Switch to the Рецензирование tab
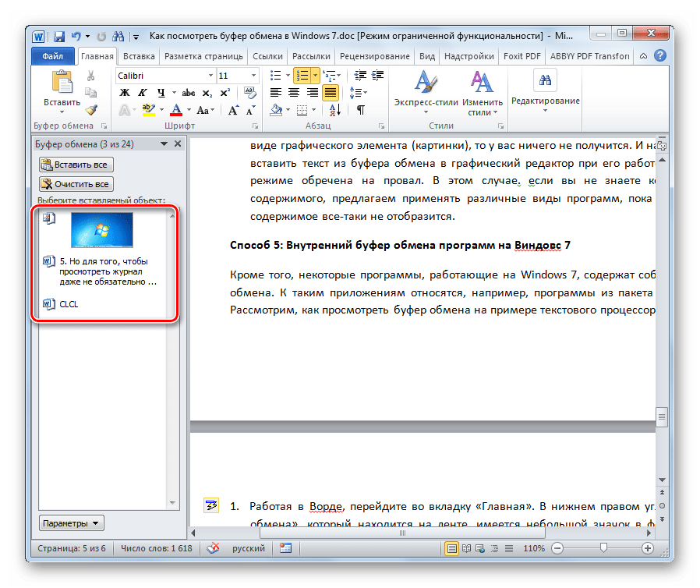This screenshot has height=588, width=700. [374, 56]
